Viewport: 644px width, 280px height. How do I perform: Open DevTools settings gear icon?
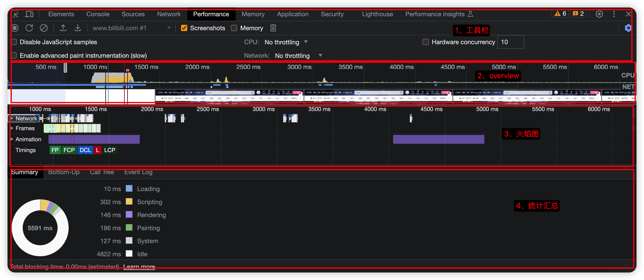[x=599, y=14]
